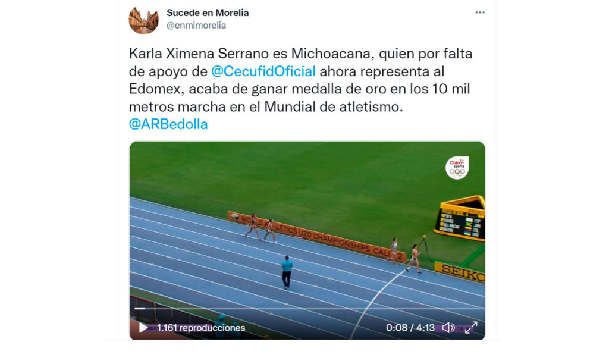609x364 pixels.
Task: Click the 1.161 reproducciones view count
Action: (x=201, y=328)
